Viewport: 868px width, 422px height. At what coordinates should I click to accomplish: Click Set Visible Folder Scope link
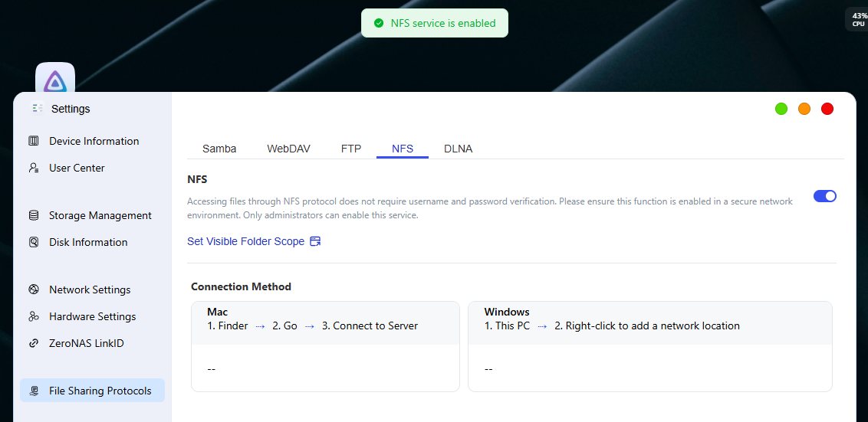(246, 242)
